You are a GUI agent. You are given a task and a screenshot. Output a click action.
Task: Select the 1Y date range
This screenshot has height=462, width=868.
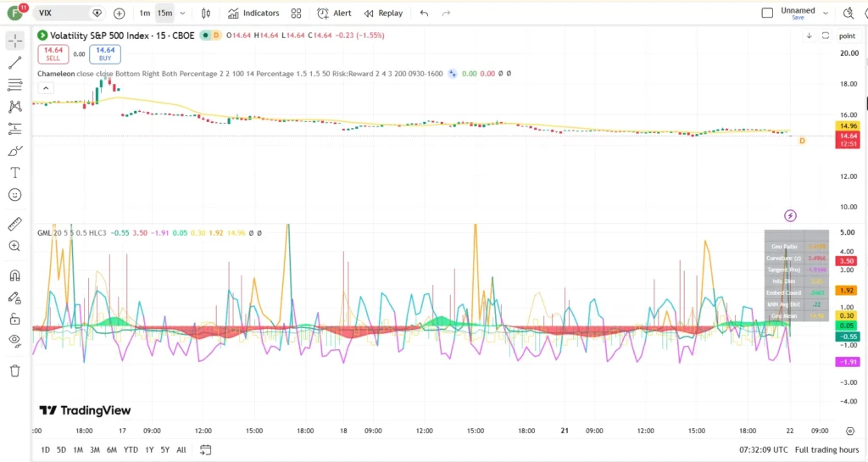(149, 450)
